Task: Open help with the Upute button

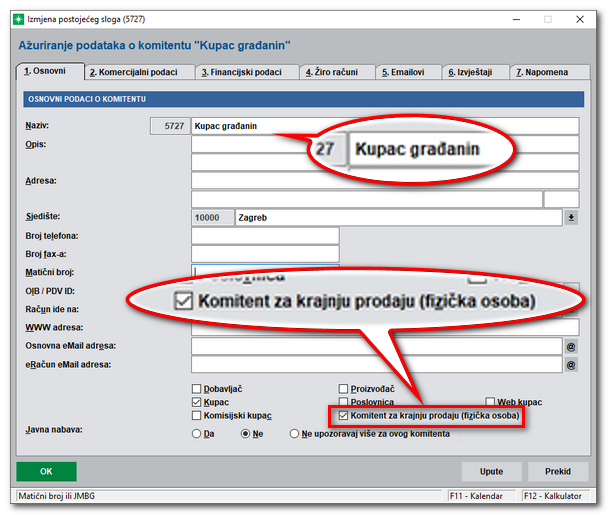Action: click(491, 471)
